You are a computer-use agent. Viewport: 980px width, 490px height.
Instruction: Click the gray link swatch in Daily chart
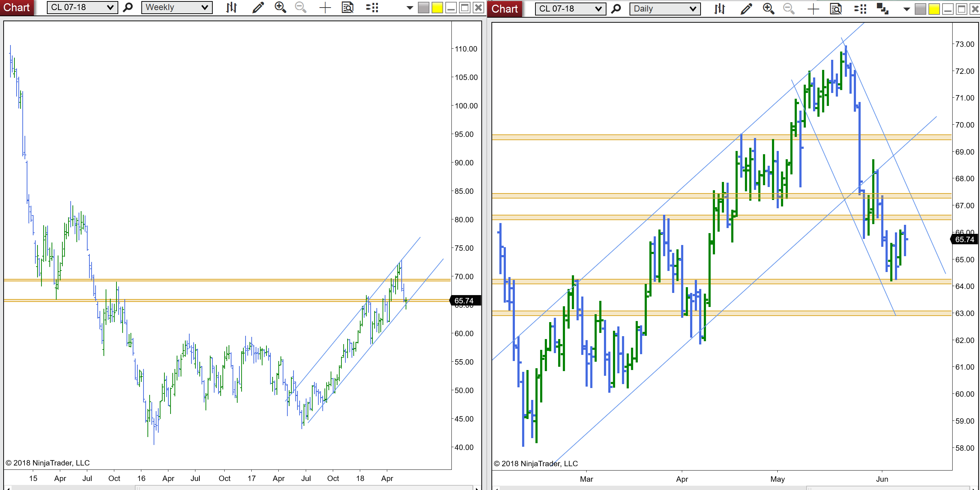coord(920,9)
